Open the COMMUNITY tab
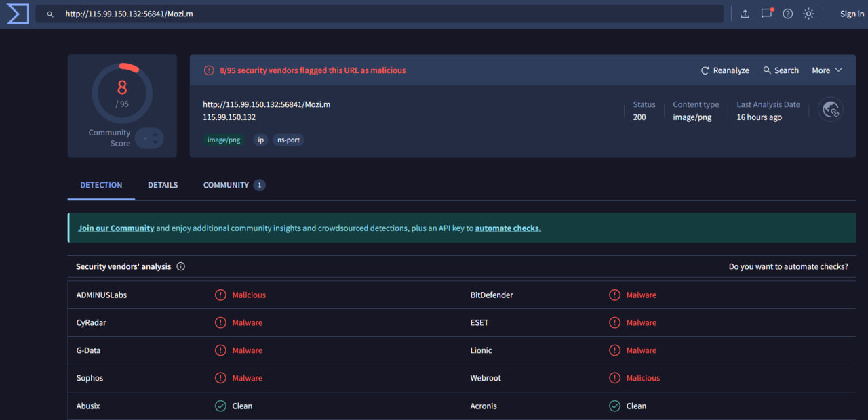868x420 pixels. (x=225, y=184)
